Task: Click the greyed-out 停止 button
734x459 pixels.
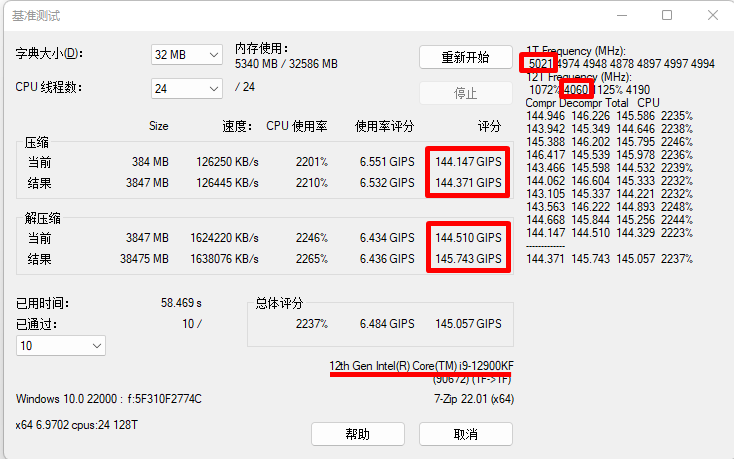Action: pyautogui.click(x=465, y=93)
